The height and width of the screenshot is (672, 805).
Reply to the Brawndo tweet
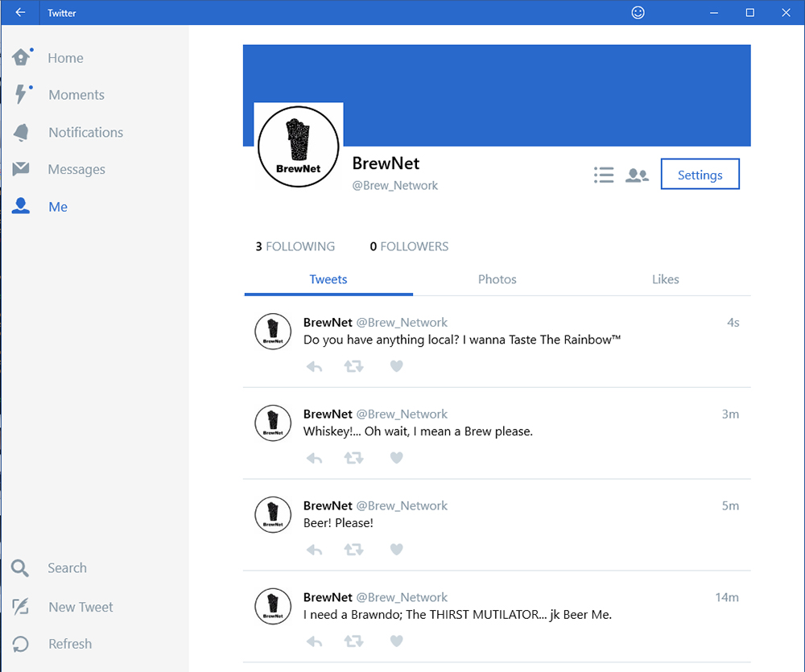point(314,641)
